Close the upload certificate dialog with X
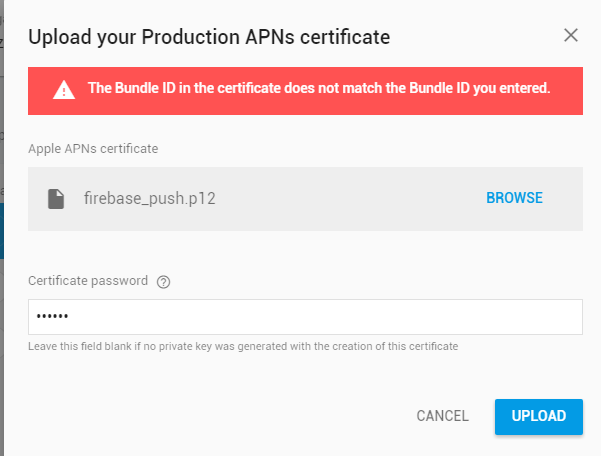 click(x=571, y=36)
